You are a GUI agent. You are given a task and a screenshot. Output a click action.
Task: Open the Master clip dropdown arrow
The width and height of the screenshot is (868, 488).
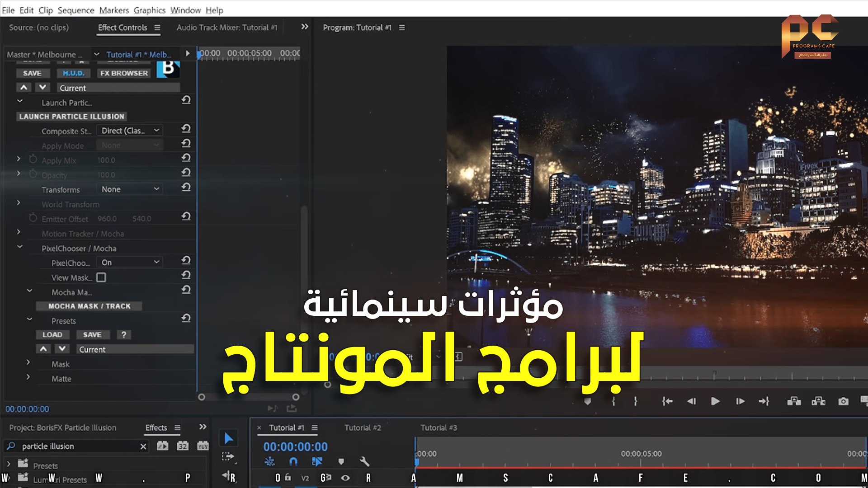96,54
